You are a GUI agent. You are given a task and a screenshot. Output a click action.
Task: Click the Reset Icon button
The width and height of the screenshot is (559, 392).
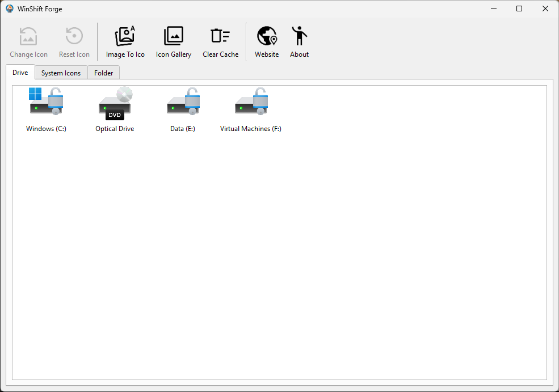(x=74, y=40)
